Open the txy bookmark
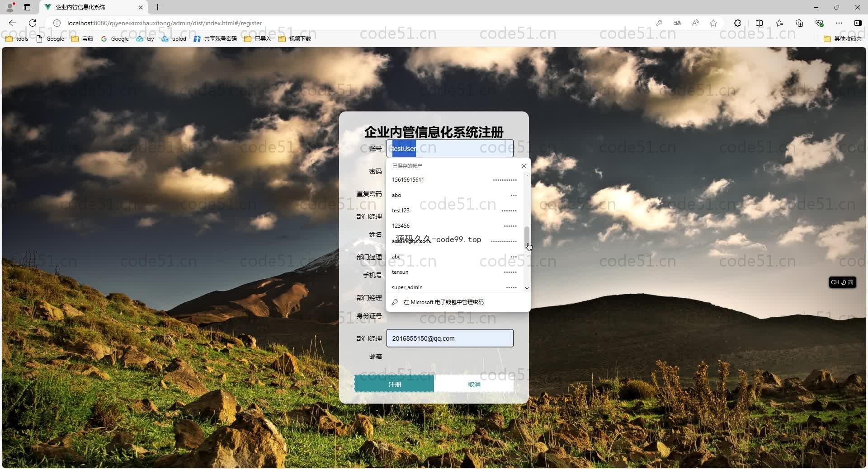Image resolution: width=868 pixels, height=469 pixels. click(x=145, y=39)
